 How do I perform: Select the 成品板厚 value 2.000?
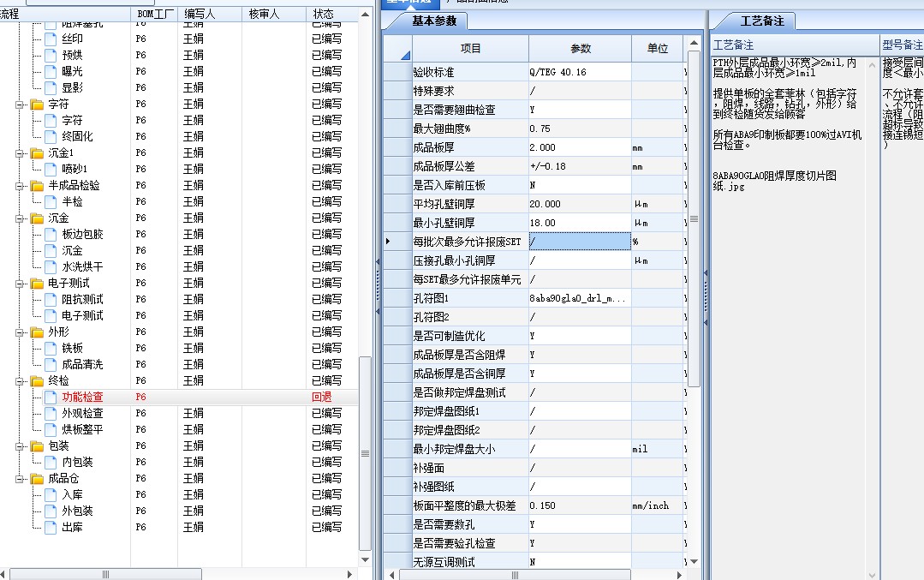(580, 147)
